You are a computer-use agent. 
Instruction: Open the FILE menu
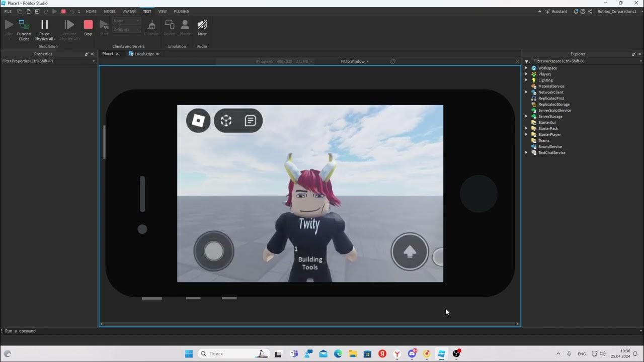(x=8, y=11)
